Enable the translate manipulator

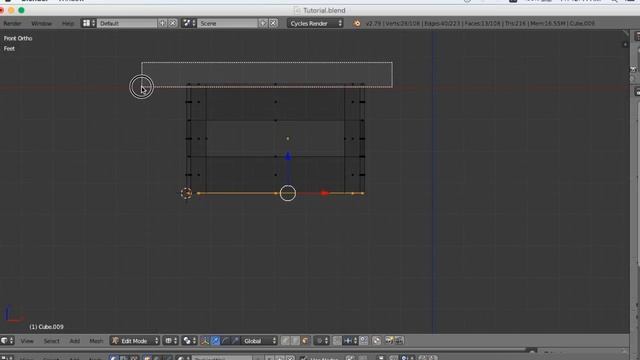click(x=215, y=341)
